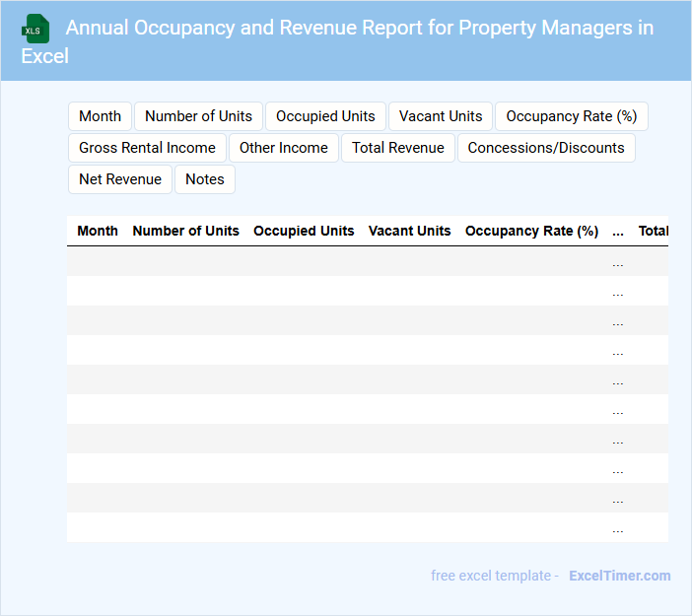Open the ExcelTimer.com link
The height and width of the screenshot is (616, 692).
619,576
